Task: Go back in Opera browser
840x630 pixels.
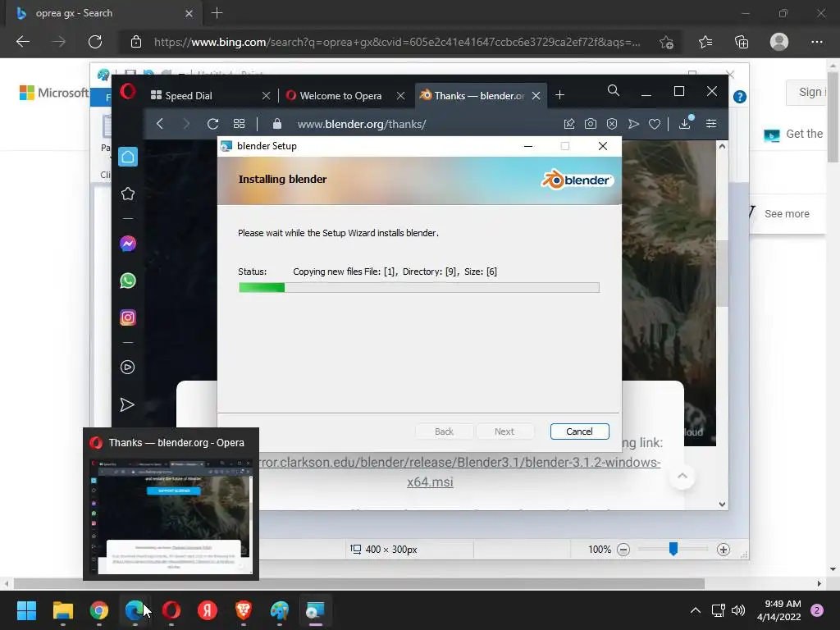Action: click(160, 124)
